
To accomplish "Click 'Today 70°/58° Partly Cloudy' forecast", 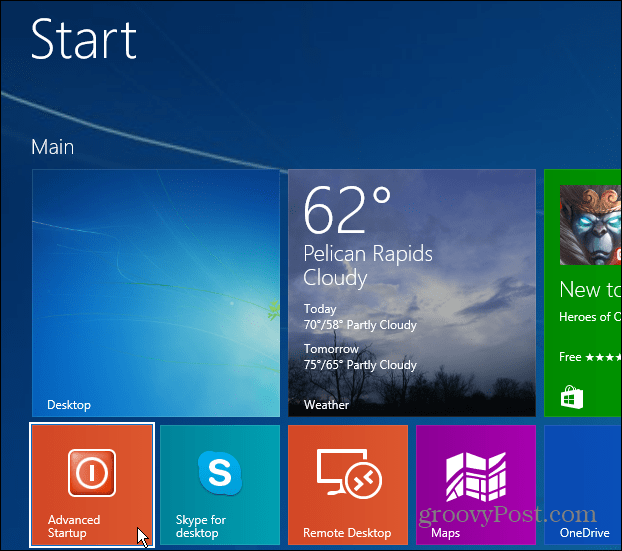I will click(360, 317).
